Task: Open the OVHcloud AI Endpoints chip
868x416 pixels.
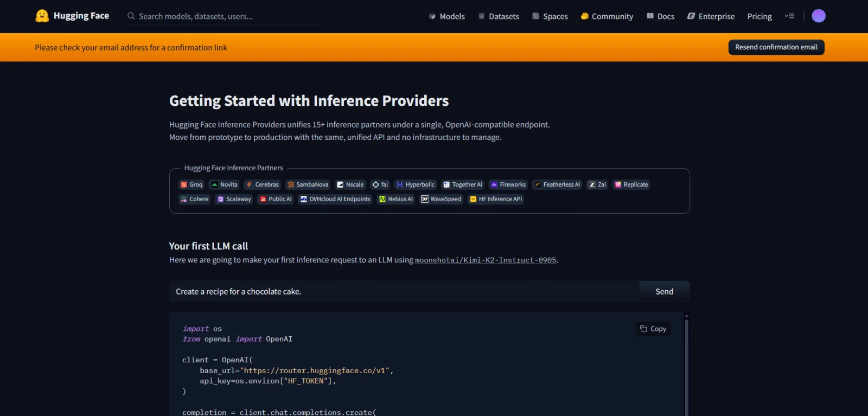Action: pyautogui.click(x=335, y=199)
